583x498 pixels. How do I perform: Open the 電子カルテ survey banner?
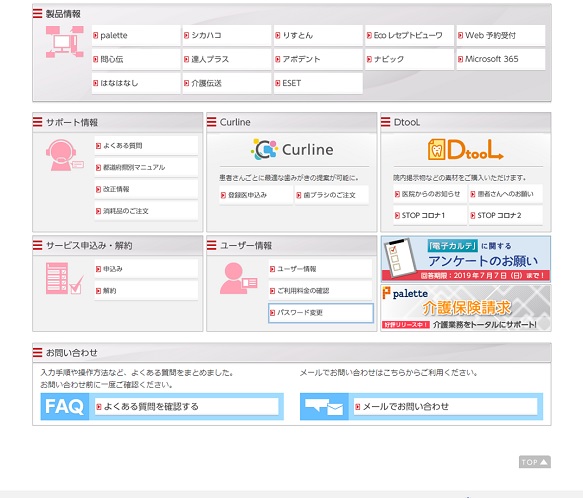(466, 259)
